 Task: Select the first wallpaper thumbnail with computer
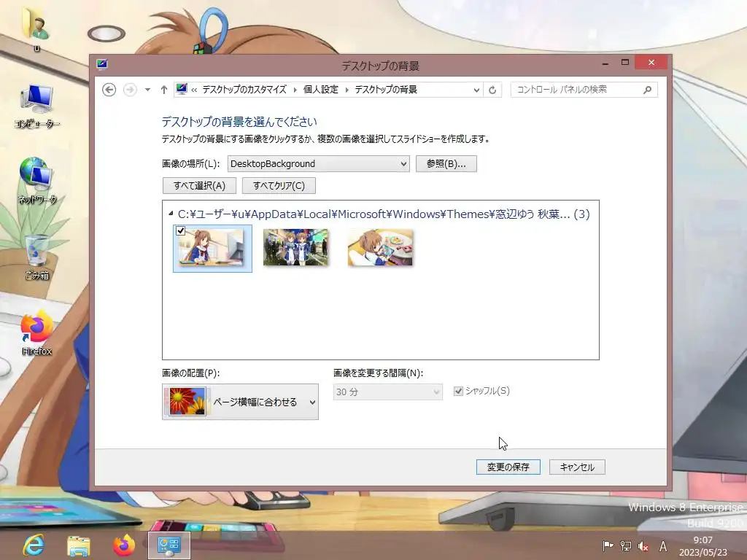point(212,248)
